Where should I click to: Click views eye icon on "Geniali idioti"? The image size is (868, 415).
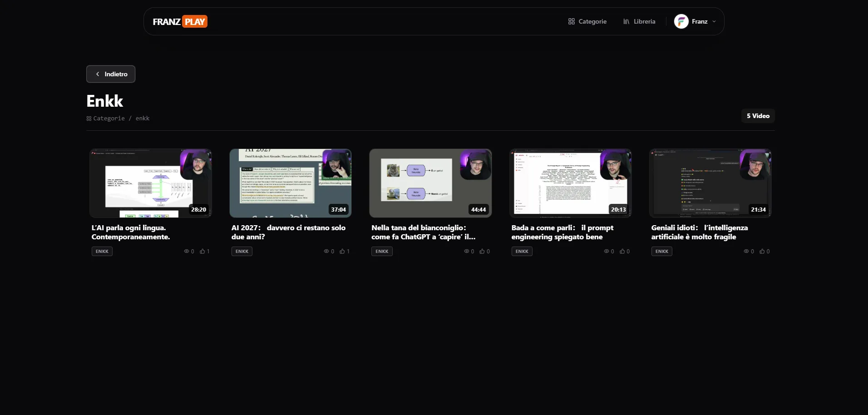746,252
